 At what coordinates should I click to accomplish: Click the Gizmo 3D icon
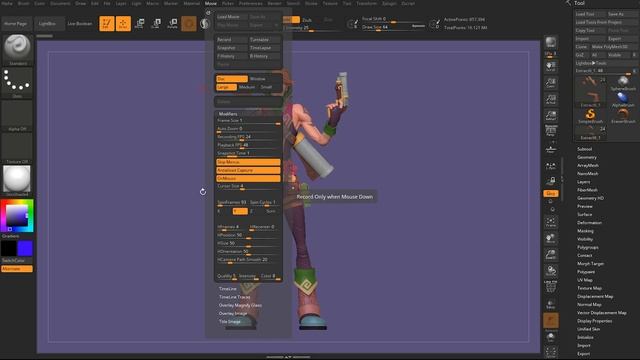(189, 24)
